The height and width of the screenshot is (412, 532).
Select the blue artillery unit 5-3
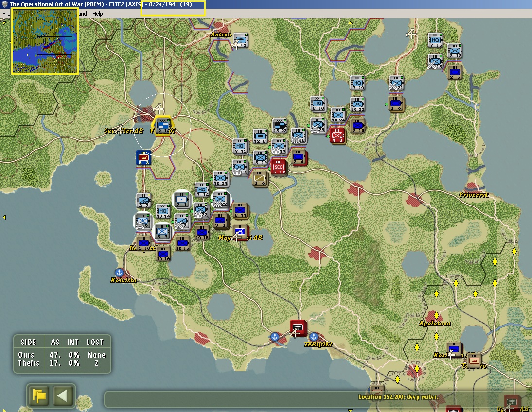pyautogui.click(x=143, y=158)
